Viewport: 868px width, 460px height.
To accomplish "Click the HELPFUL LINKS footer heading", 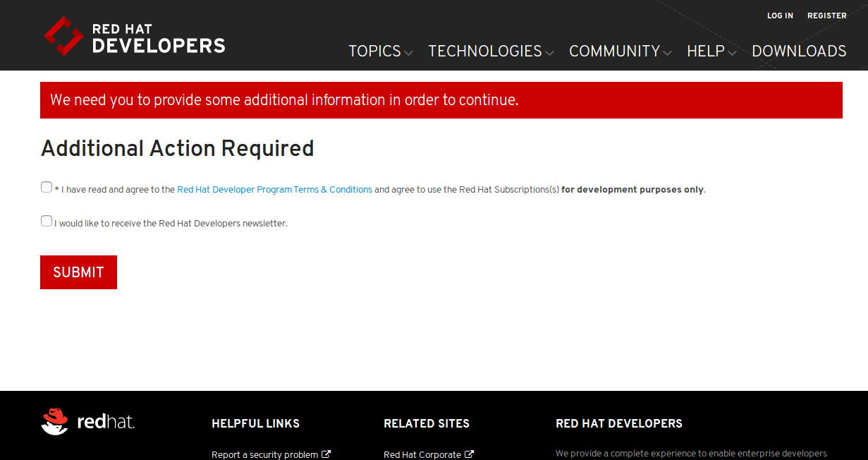I will point(255,423).
